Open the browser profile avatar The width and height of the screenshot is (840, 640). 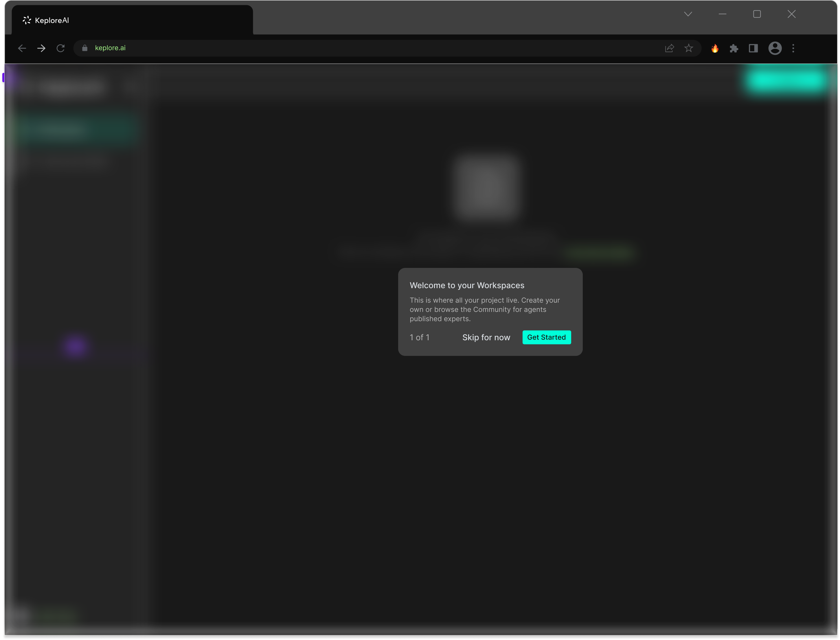coord(775,48)
